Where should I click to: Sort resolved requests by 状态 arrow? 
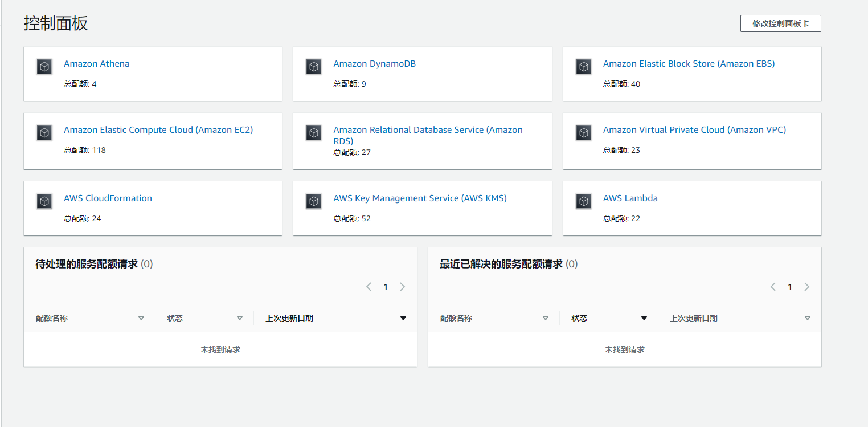click(644, 318)
